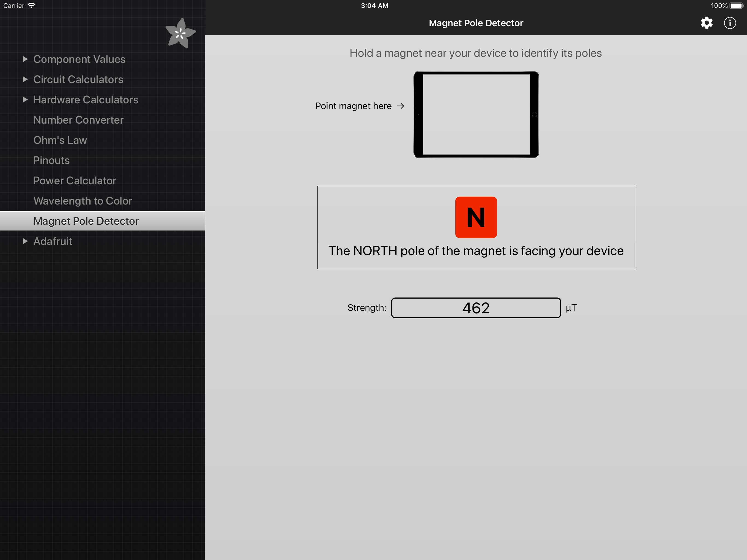
Task: Click the Strength value field showing 462
Action: (475, 308)
